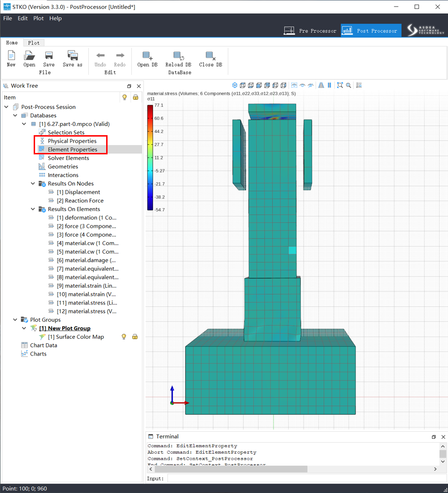This screenshot has height=493, width=448.
Task: Save the session with the Save icon
Action: pyautogui.click(x=49, y=56)
